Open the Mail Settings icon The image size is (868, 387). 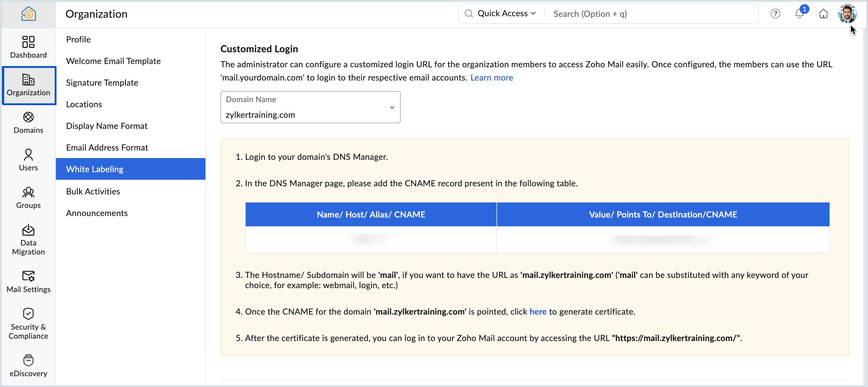(28, 281)
